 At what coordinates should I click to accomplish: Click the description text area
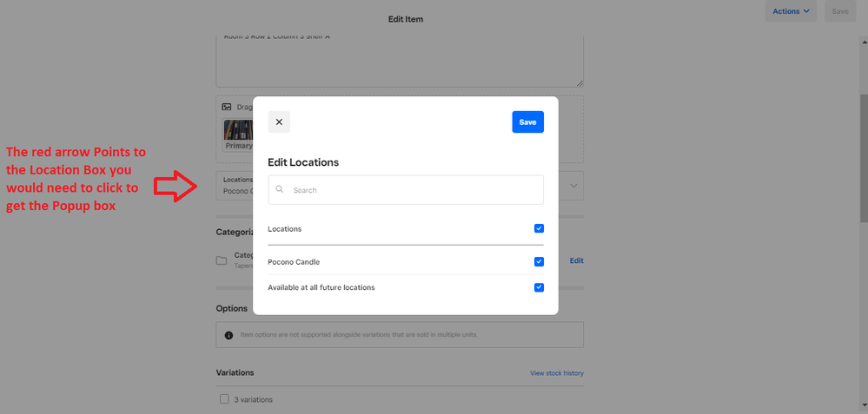[400, 61]
